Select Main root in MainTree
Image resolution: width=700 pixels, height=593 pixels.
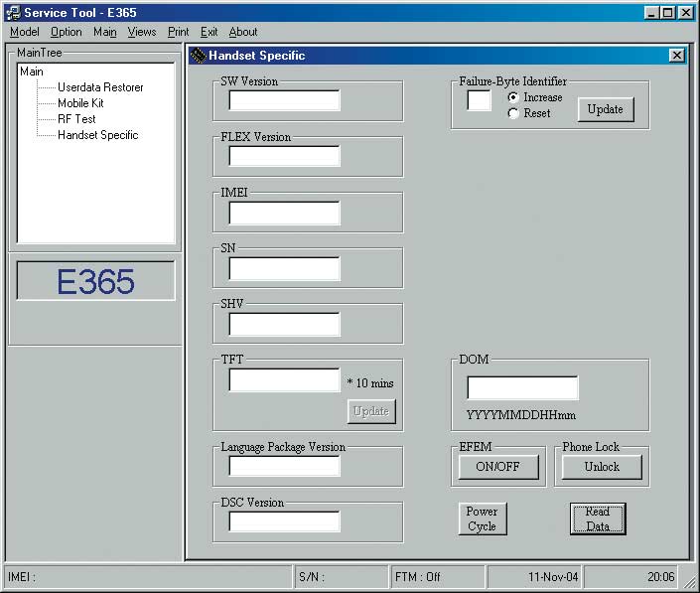pos(32,72)
